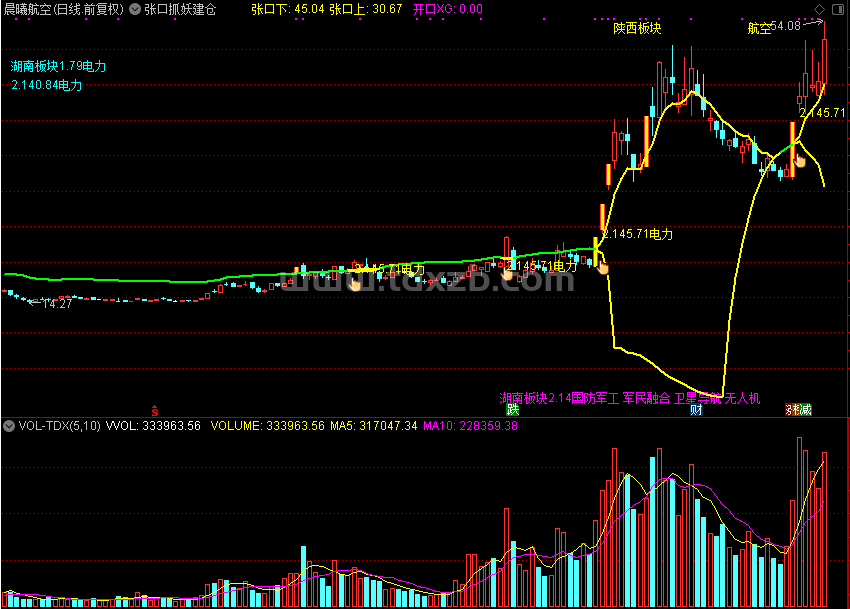Screen dimensions: 850x609
Task: Click the VVOL: 333963.56 value
Action: tap(153, 426)
